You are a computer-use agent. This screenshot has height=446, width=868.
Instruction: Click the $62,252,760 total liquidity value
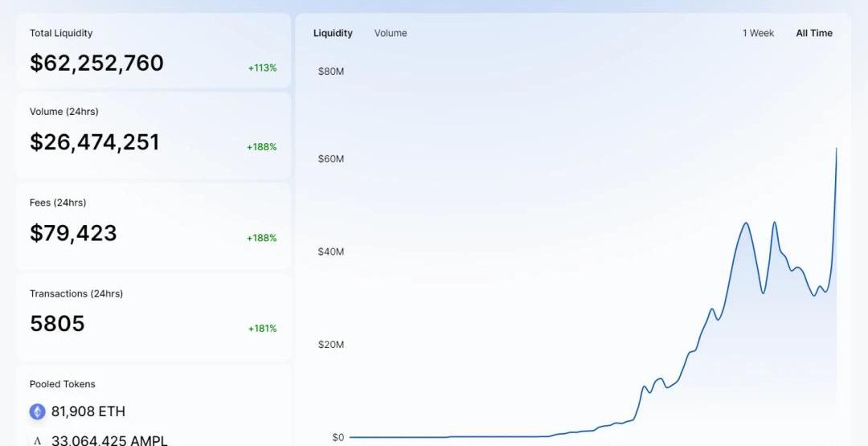coord(96,63)
